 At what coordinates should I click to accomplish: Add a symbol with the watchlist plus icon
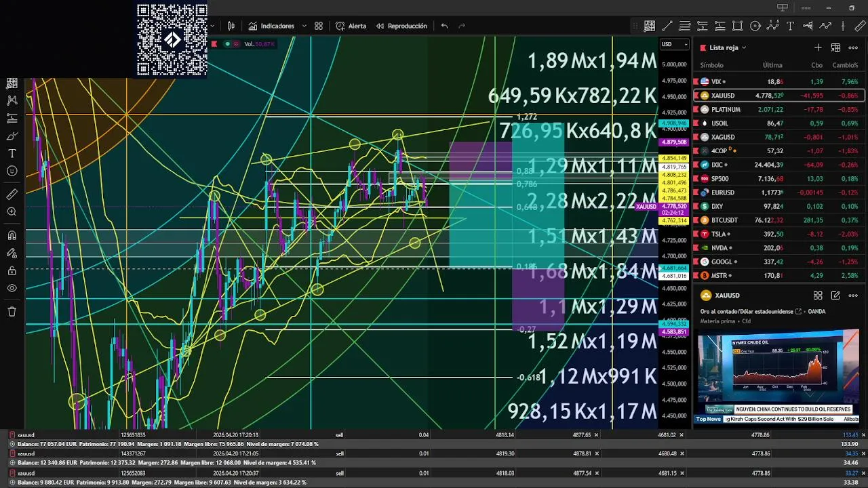point(818,47)
